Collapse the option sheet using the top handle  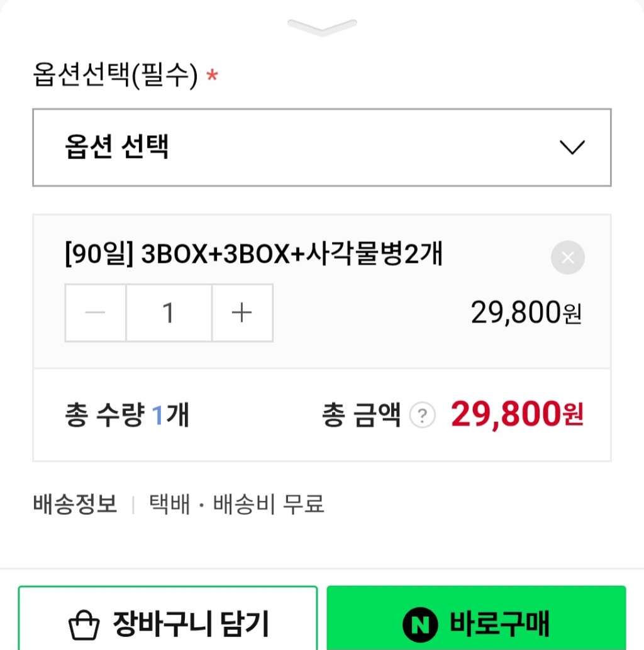click(322, 26)
